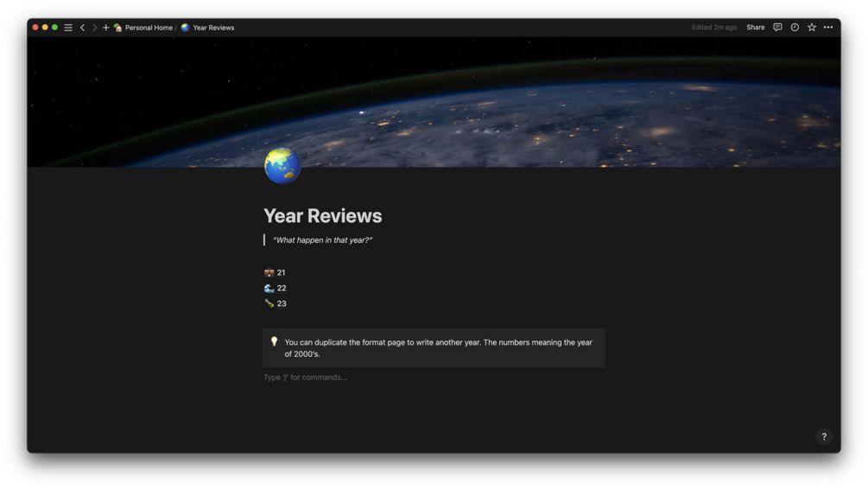
Task: Click the Year Reviews breadcrumb
Action: click(x=207, y=28)
